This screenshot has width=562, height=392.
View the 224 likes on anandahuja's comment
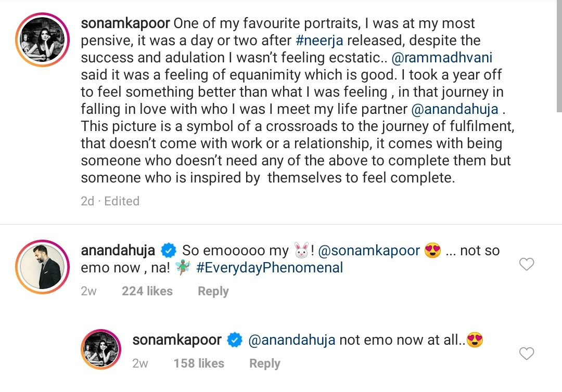[x=147, y=292]
